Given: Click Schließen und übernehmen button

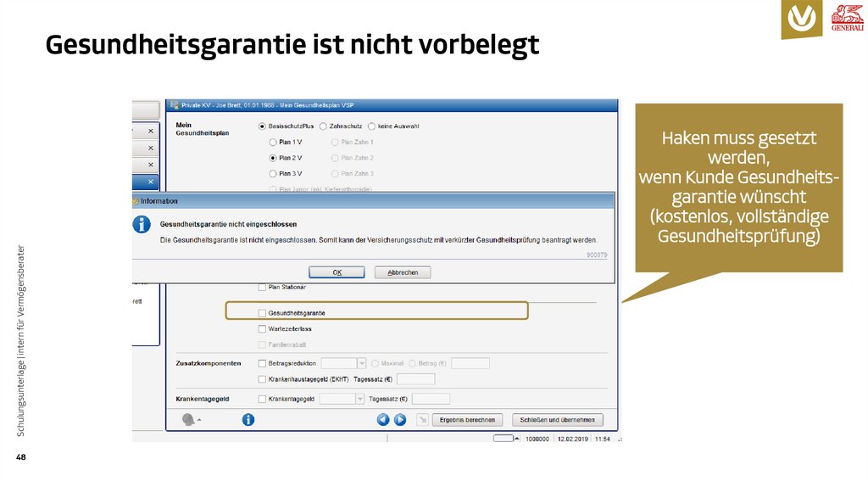Looking at the screenshot, I should pos(557,420).
